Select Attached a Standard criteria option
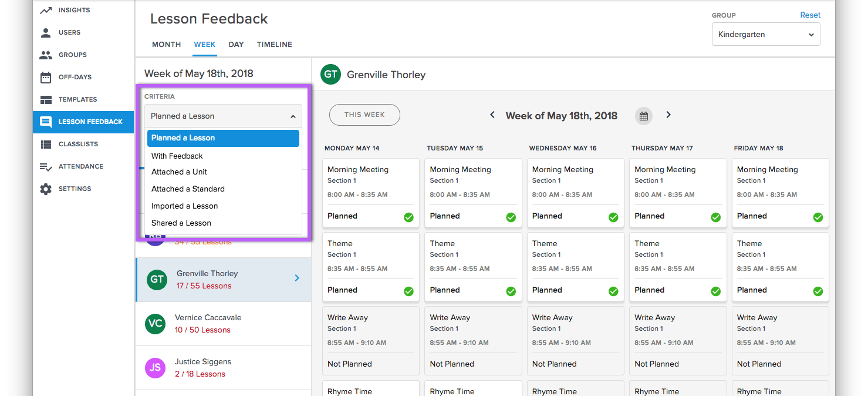This screenshot has height=396, width=868. (223, 189)
